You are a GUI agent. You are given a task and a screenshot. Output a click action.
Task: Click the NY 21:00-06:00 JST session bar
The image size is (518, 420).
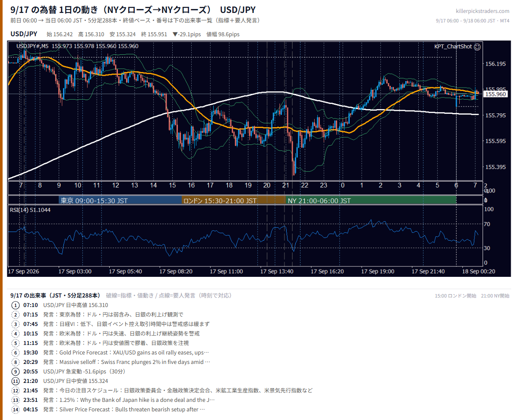tap(371, 201)
